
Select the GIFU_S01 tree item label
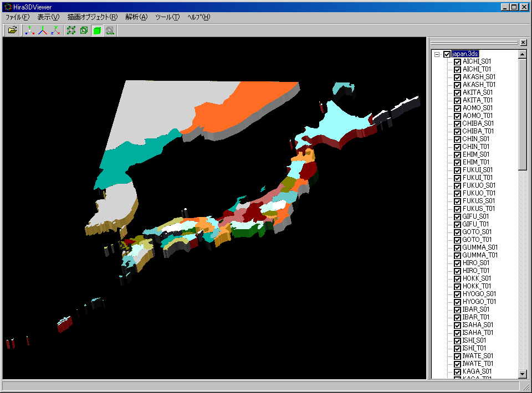pos(475,216)
